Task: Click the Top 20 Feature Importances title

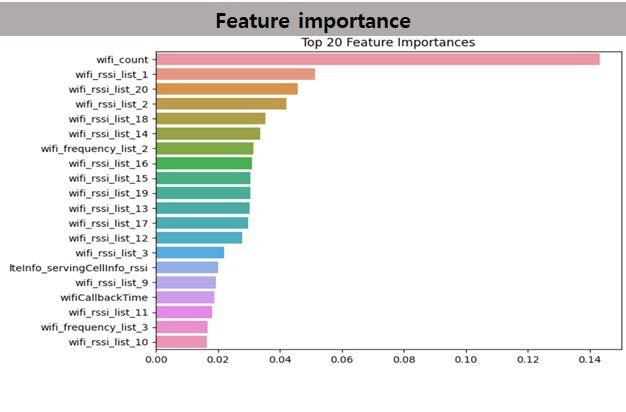Action: point(388,42)
